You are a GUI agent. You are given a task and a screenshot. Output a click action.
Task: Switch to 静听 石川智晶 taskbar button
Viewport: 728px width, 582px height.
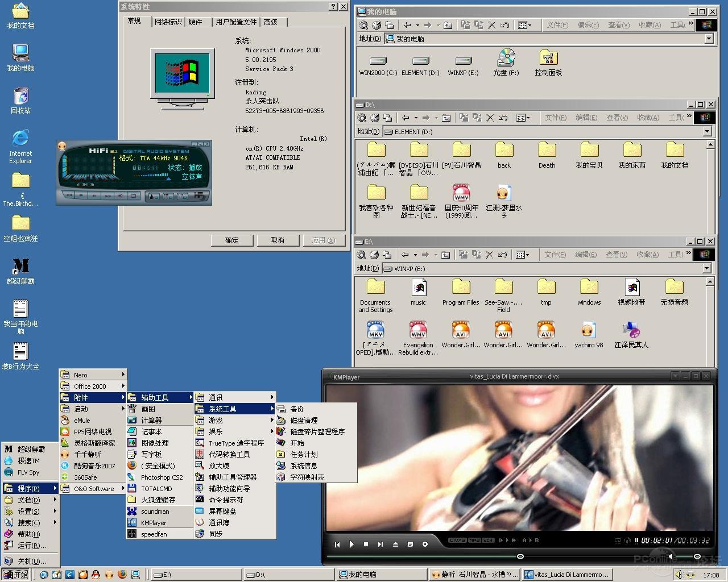(x=475, y=575)
